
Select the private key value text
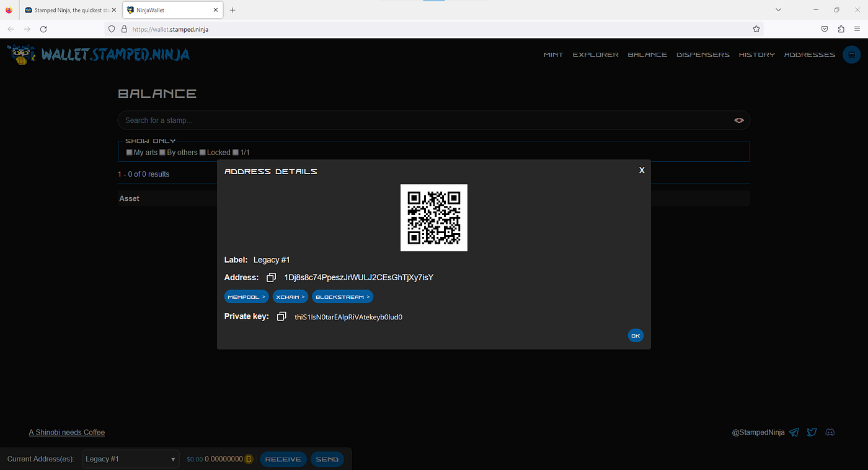tap(348, 317)
